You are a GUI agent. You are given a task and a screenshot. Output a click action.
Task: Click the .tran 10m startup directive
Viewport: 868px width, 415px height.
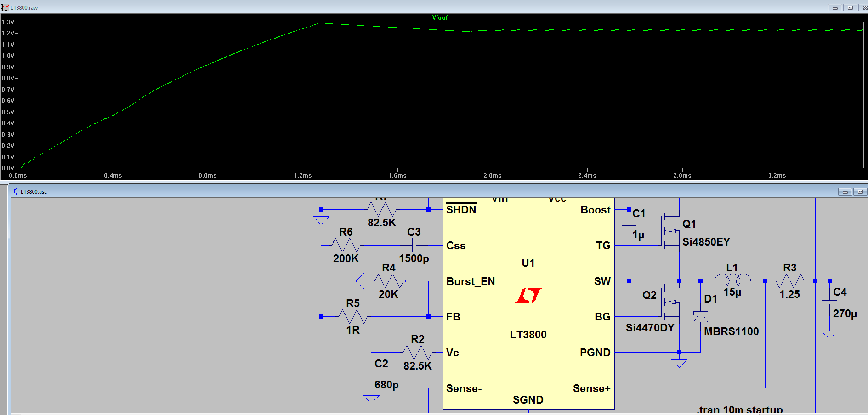coord(740,409)
